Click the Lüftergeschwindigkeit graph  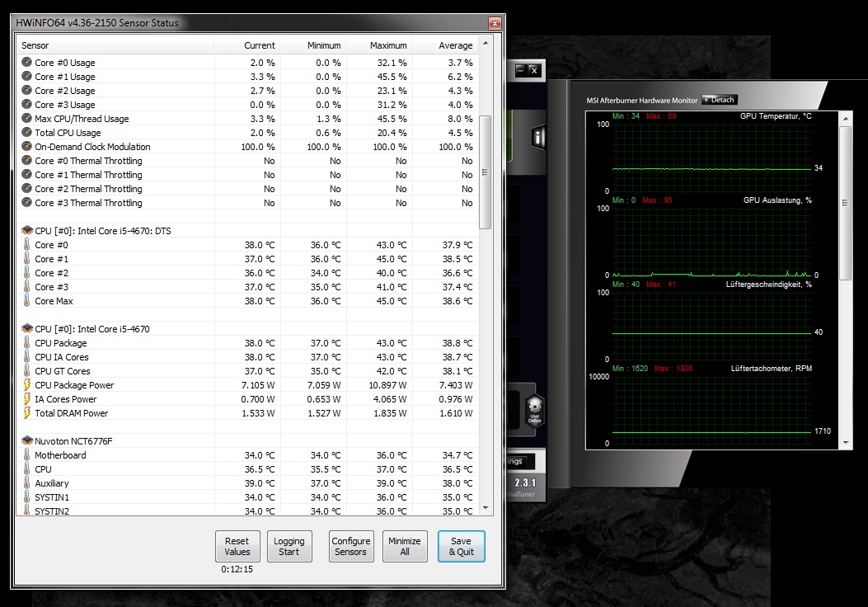tap(712, 327)
